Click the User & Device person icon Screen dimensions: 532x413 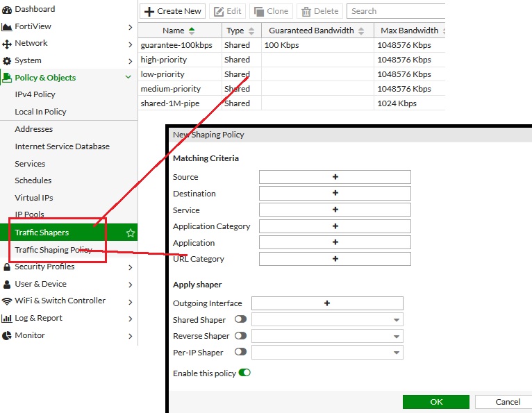7,284
